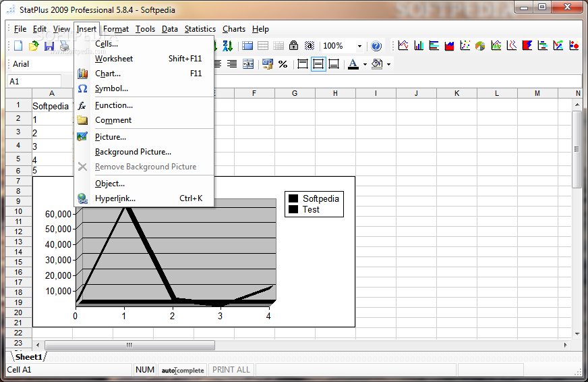
Task: Toggle PRINT ALL in the status bar
Action: [x=231, y=370]
